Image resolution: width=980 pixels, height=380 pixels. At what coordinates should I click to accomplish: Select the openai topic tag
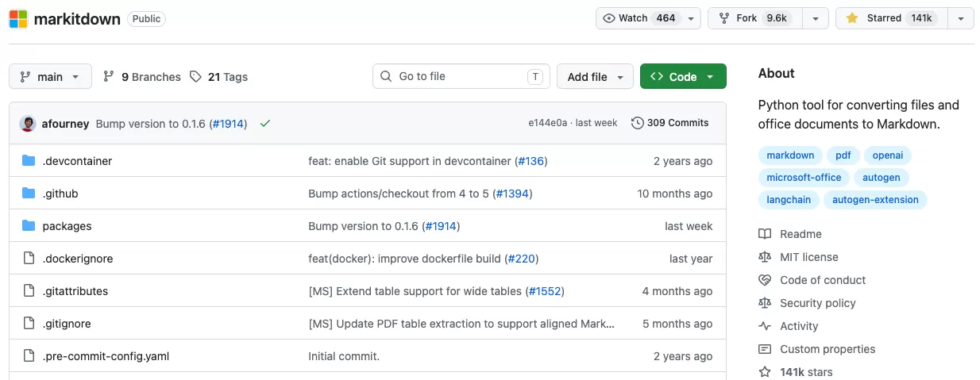888,155
